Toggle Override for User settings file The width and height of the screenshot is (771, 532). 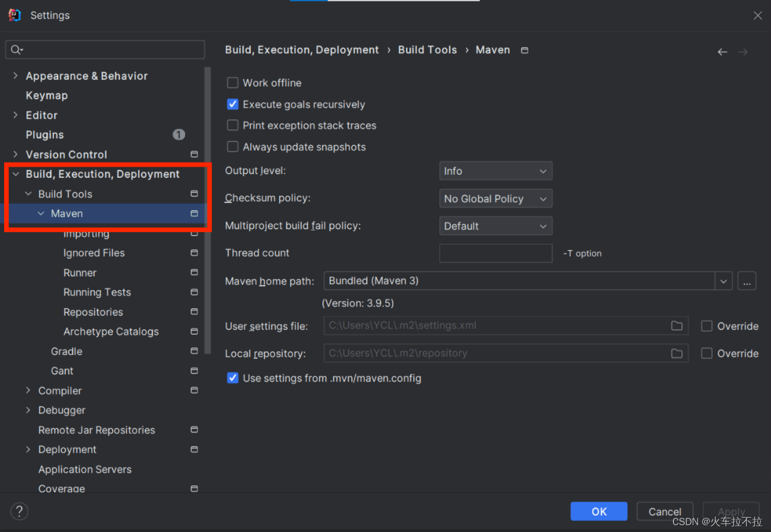(707, 326)
